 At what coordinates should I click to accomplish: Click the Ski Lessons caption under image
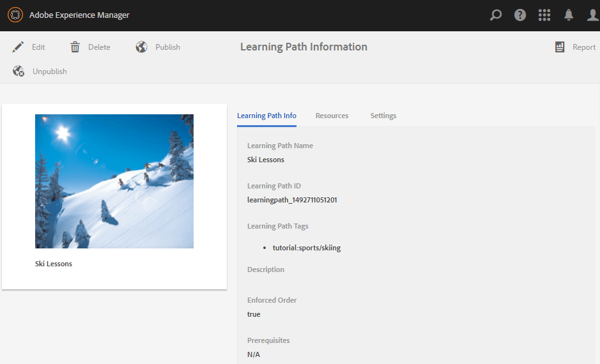click(54, 264)
